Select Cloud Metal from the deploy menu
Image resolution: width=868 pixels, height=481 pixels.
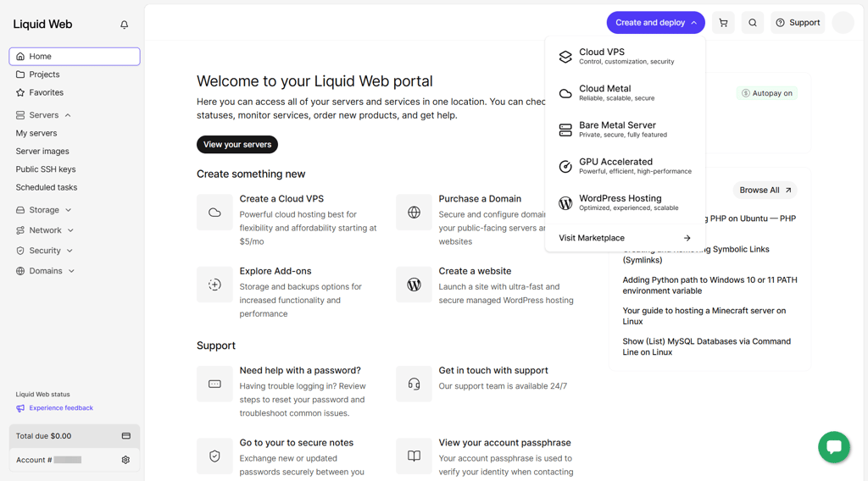(625, 93)
